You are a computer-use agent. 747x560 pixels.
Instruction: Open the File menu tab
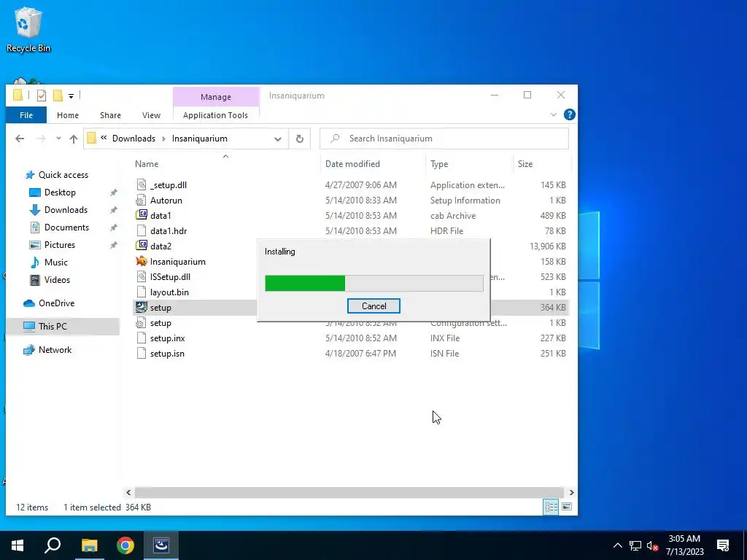(26, 115)
